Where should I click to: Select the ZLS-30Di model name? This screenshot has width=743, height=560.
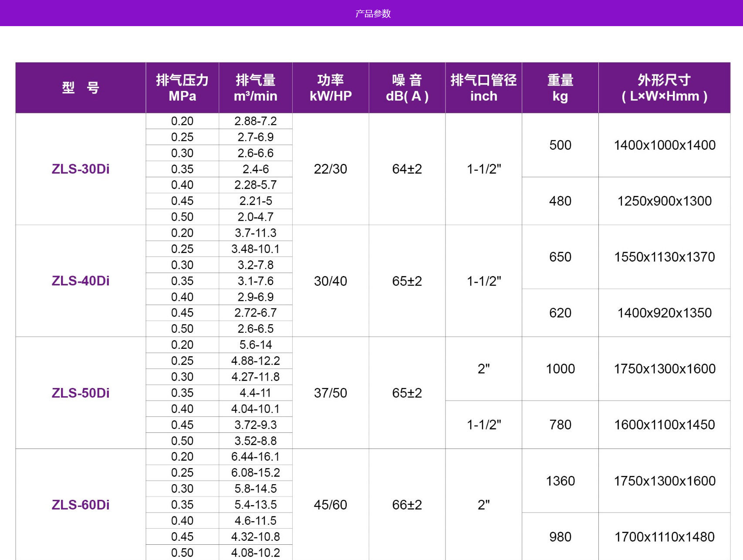81,169
